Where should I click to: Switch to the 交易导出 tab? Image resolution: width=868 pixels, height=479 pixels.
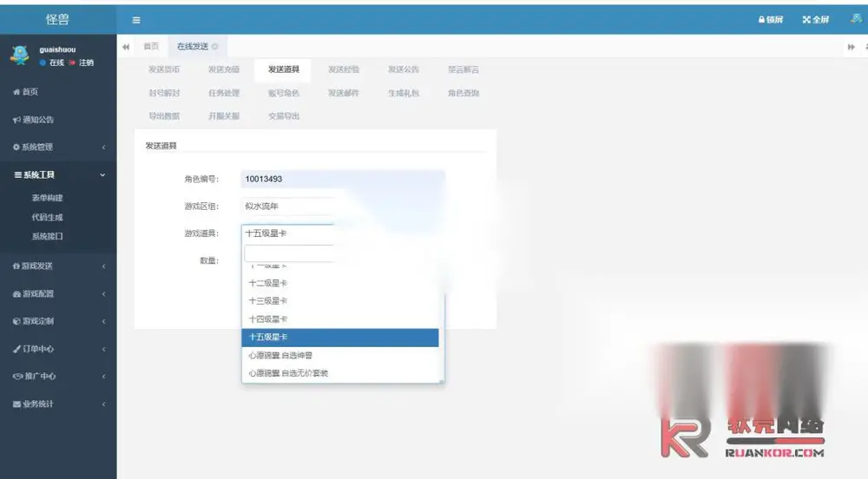pyautogui.click(x=284, y=116)
